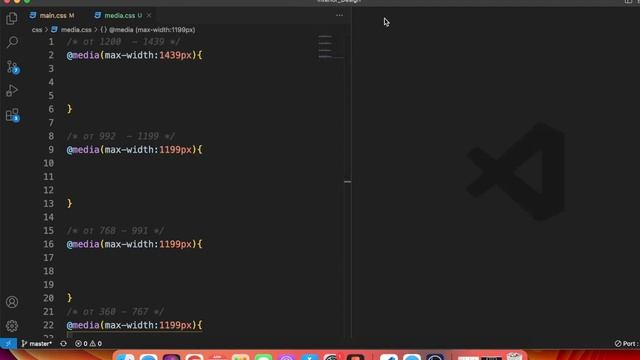
Task: Open the Search view in activity bar
Action: (x=12, y=42)
